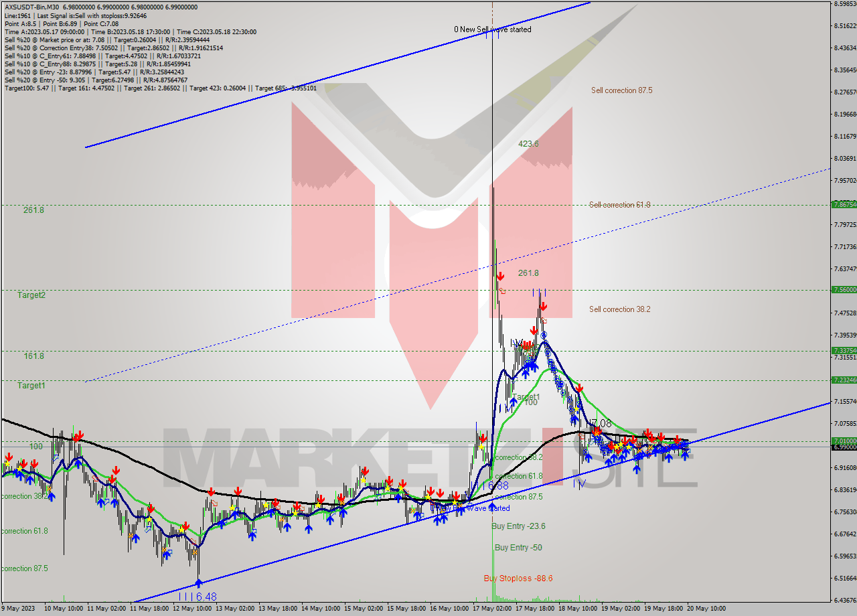
Task: Click the green 7.86754 price axis tag
Action: [x=844, y=204]
